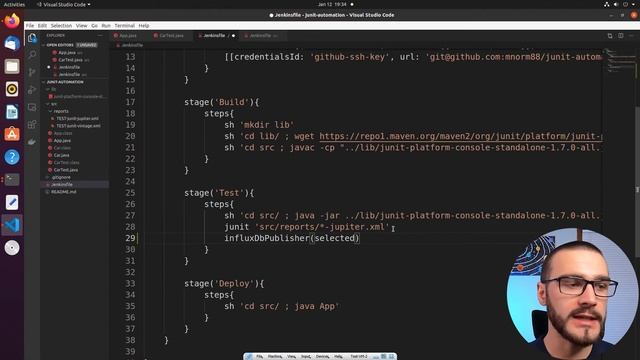Image resolution: width=640 pixels, height=360 pixels.
Task: Open the Extensions view
Action: tap(32, 124)
